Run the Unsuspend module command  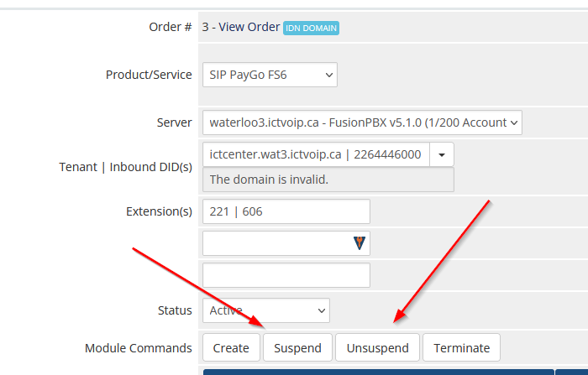pyautogui.click(x=377, y=347)
